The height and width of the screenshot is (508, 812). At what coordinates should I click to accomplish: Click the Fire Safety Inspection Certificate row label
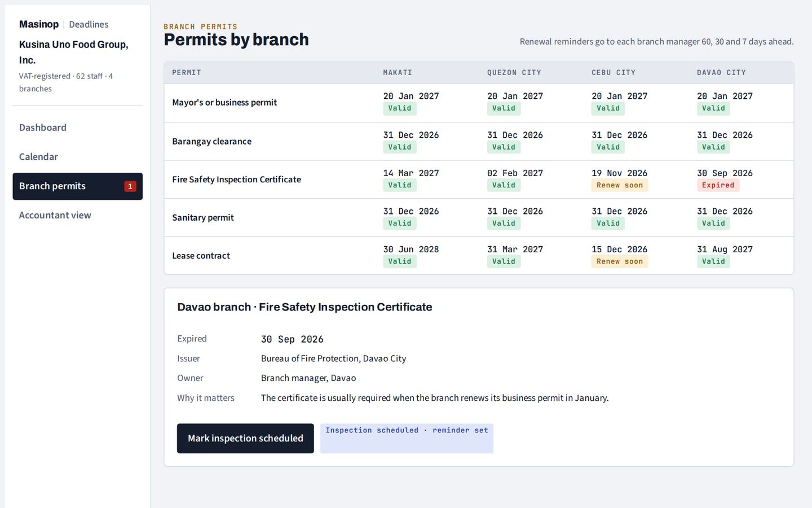pyautogui.click(x=237, y=179)
